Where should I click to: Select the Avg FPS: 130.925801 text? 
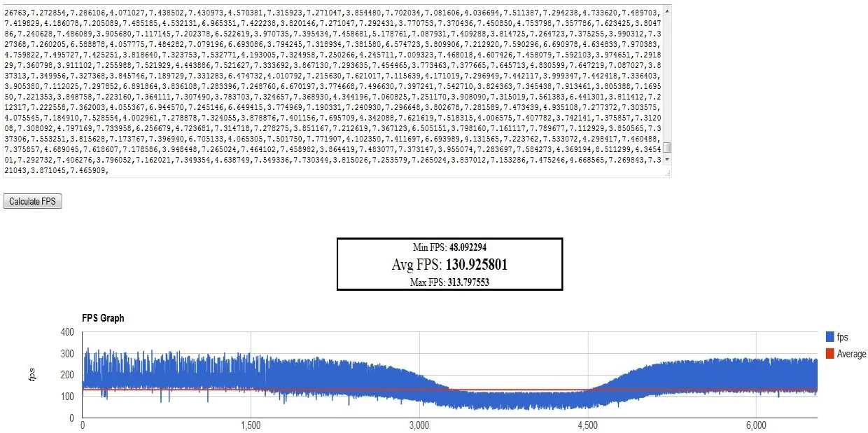coord(449,265)
